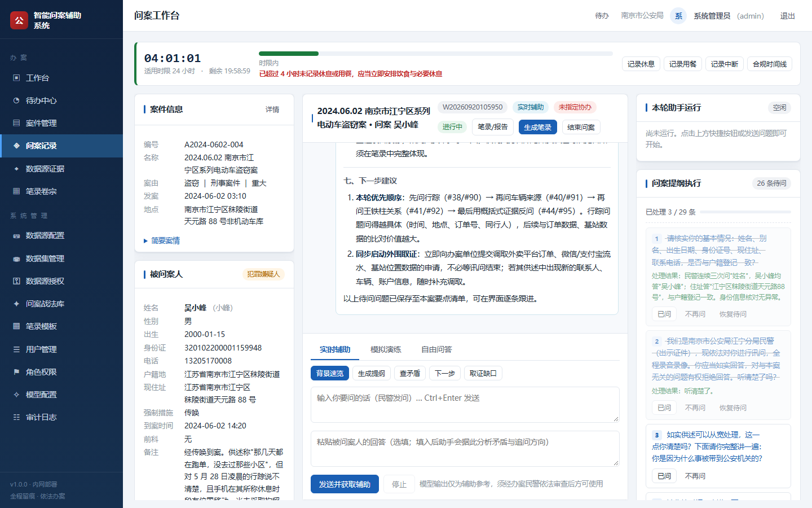Open case 详情 link
812x508 pixels.
(x=272, y=110)
